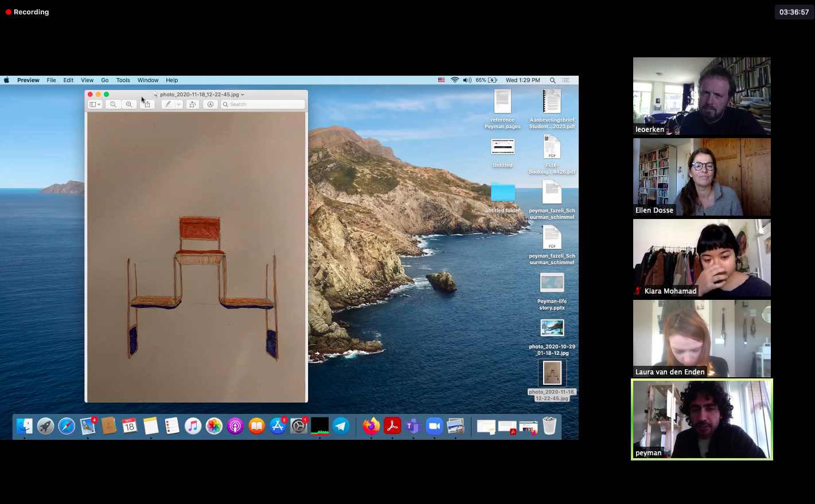This screenshot has height=504, width=815.
Task: Open Trash in the Dock
Action: tap(549, 426)
